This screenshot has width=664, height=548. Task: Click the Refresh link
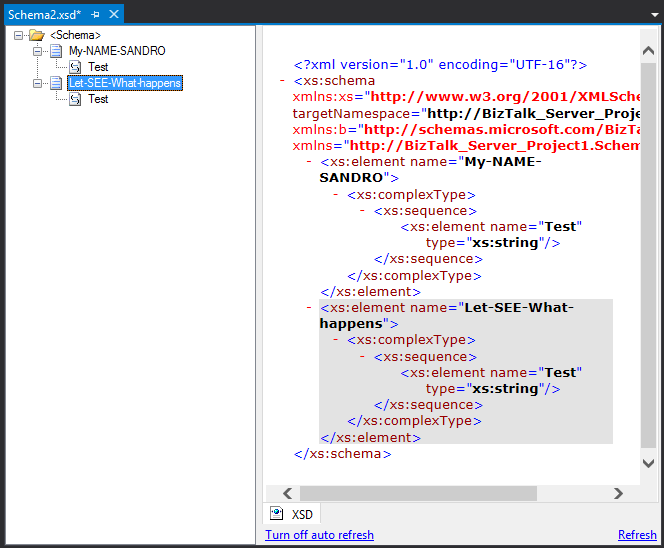[x=637, y=535]
